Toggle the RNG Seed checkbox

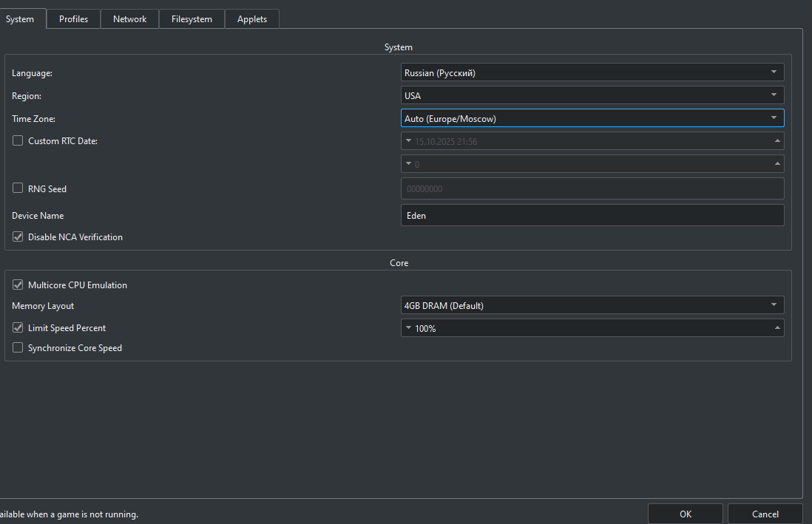(18, 188)
